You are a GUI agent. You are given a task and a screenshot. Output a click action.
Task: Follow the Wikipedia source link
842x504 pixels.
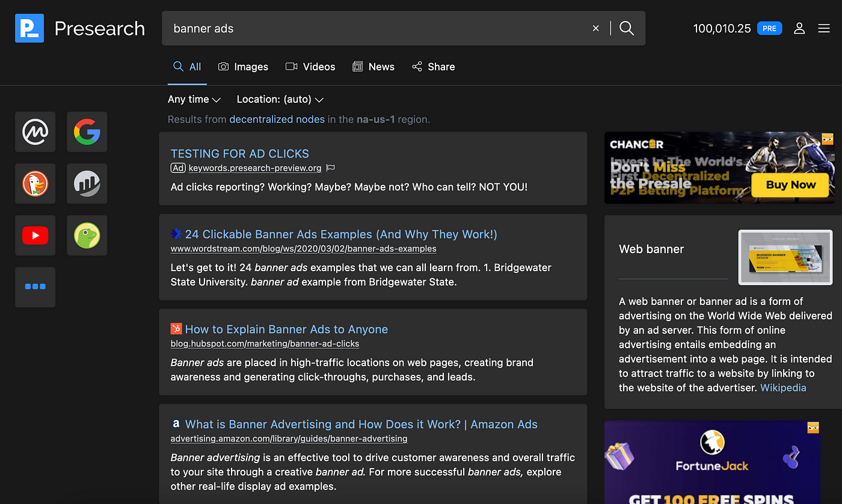783,388
